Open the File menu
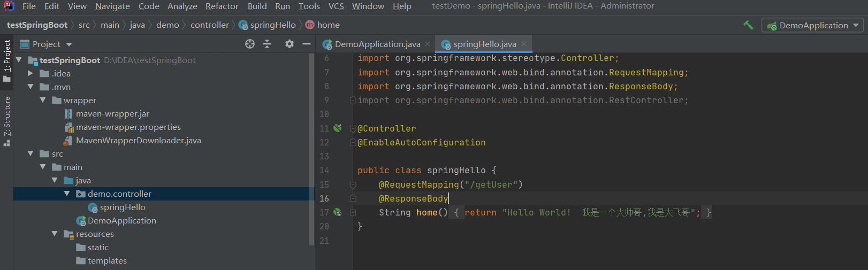 point(29,6)
